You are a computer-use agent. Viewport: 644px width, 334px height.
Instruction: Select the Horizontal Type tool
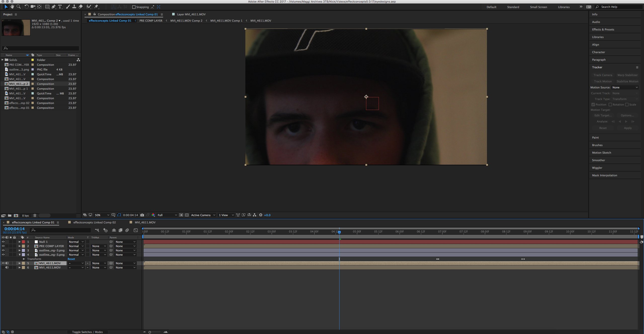click(60, 7)
